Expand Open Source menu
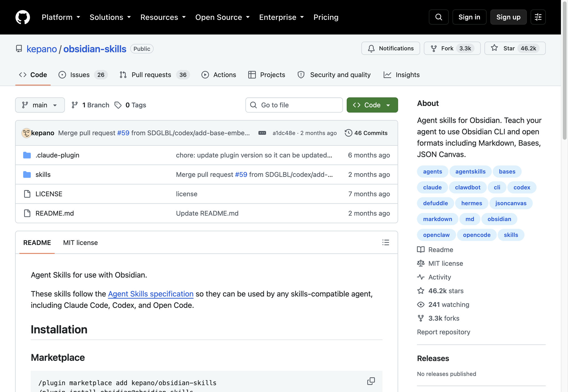 tap(222, 17)
